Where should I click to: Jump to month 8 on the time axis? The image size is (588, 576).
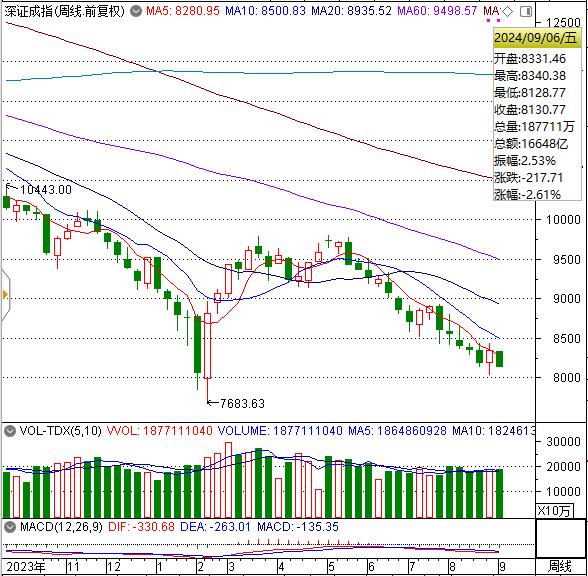coord(452,566)
